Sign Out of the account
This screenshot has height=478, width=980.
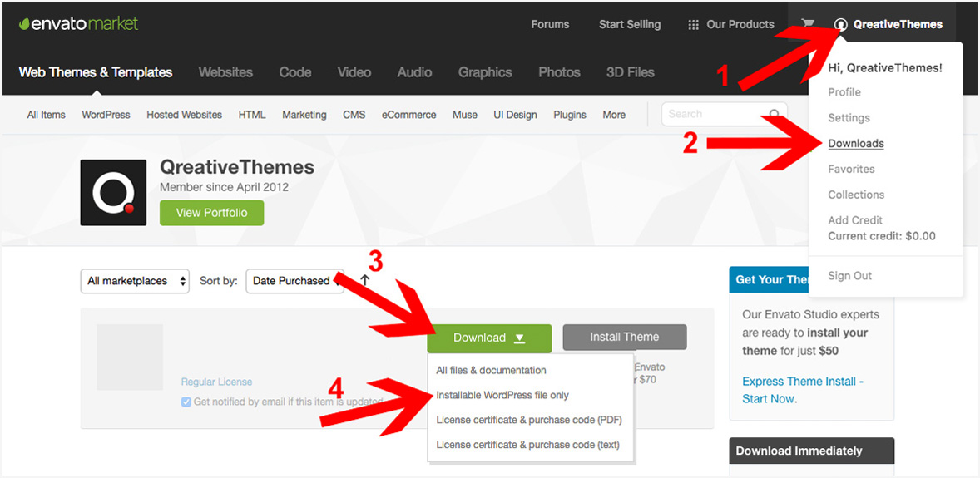(x=850, y=275)
